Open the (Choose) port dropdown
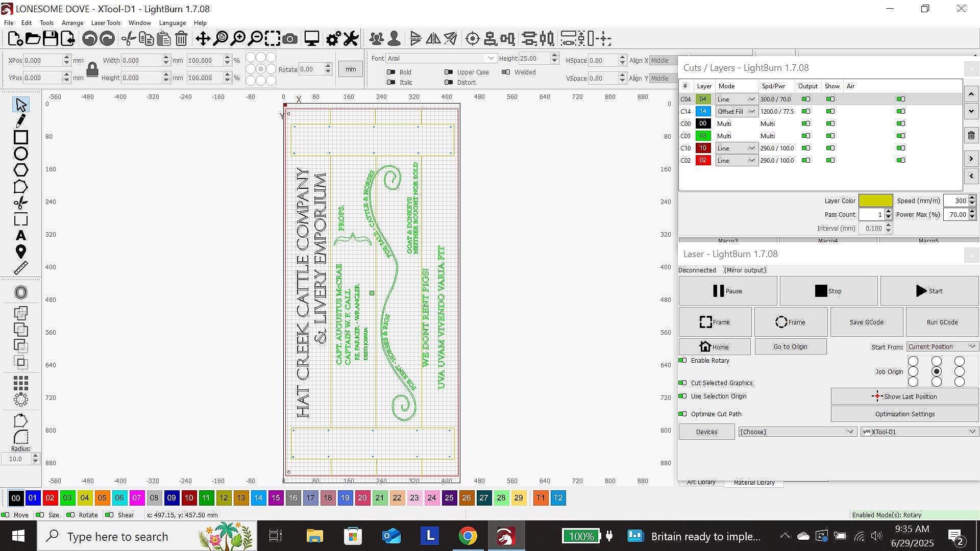Viewport: 980px width, 551px height. (797, 432)
